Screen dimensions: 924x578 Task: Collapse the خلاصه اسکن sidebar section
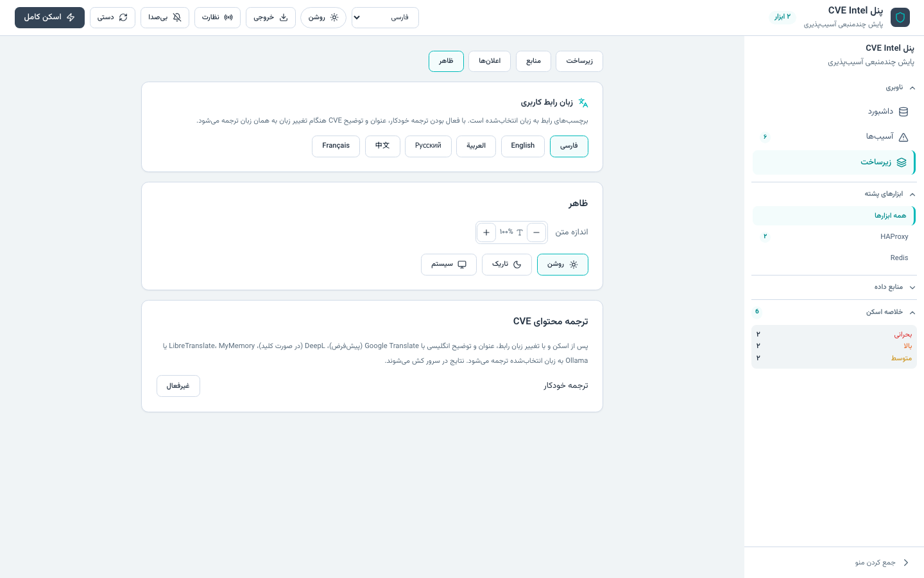(x=834, y=312)
